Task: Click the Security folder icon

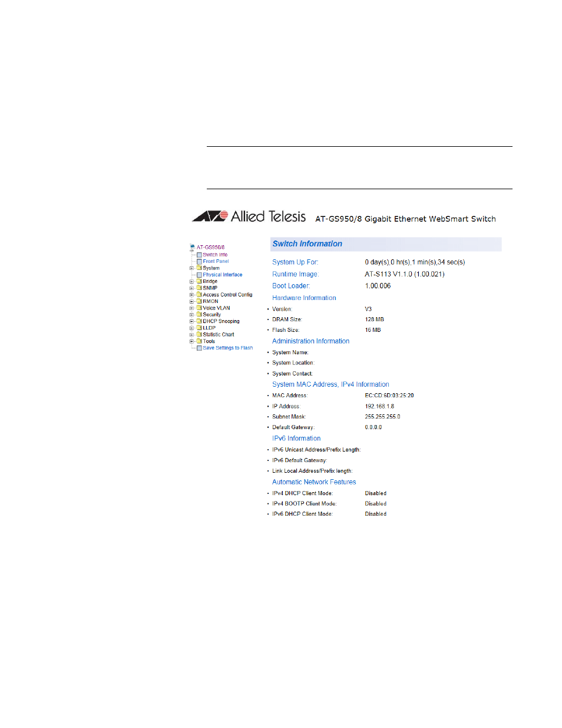Action: [x=199, y=314]
